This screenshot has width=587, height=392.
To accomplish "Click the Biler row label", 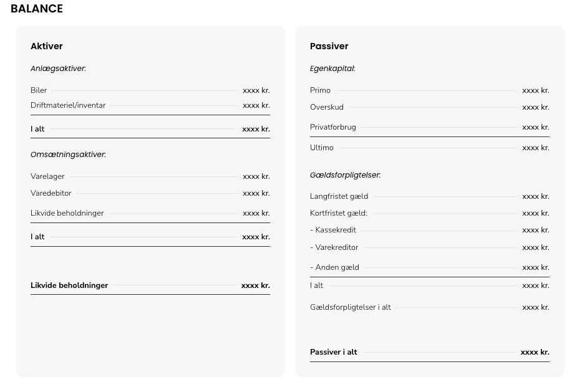I will coord(39,90).
